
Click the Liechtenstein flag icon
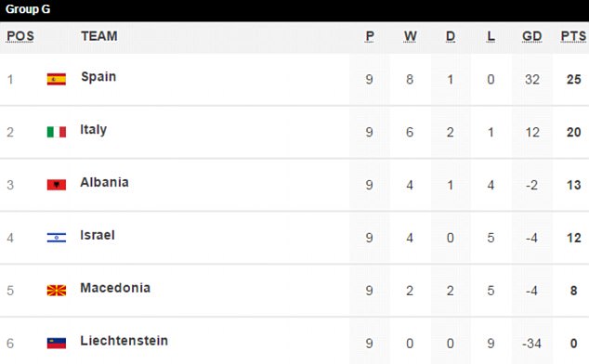(57, 344)
